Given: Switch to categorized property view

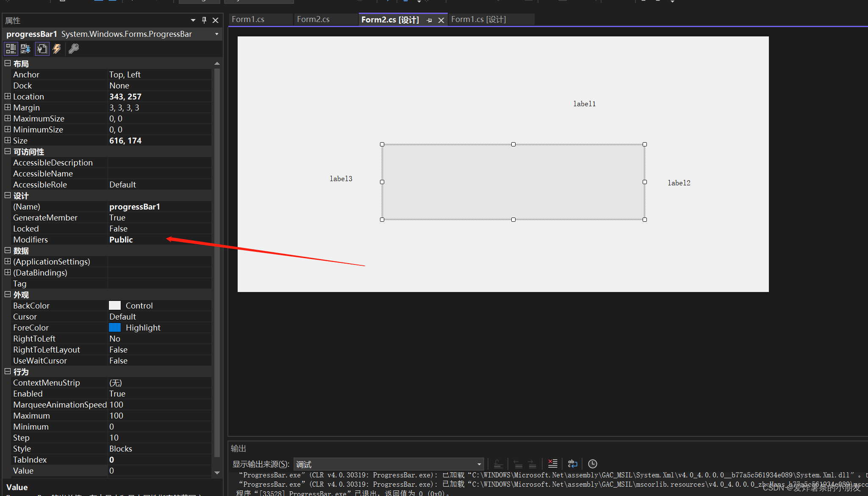Looking at the screenshot, I should click(11, 49).
